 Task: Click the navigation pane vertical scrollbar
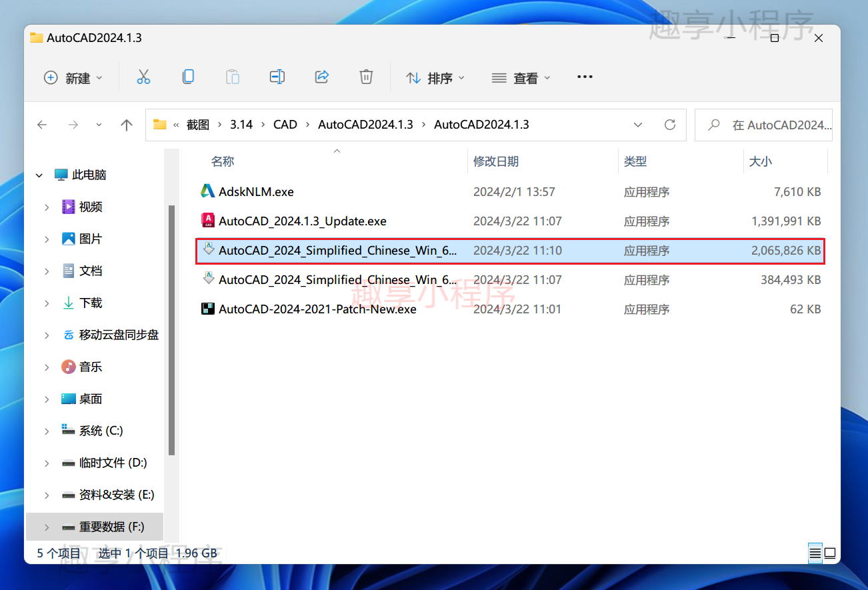(x=171, y=330)
